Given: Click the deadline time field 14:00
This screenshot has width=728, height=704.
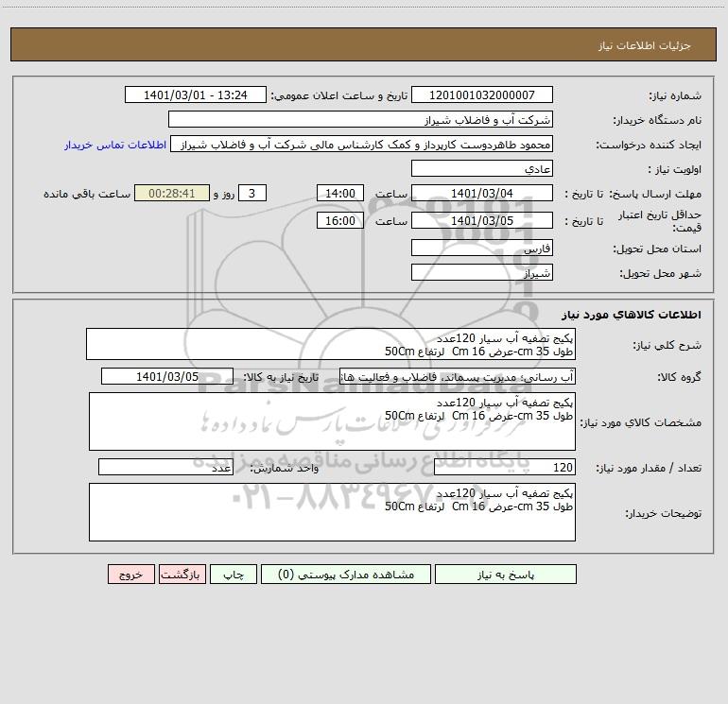Looking at the screenshot, I should pyautogui.click(x=339, y=193).
